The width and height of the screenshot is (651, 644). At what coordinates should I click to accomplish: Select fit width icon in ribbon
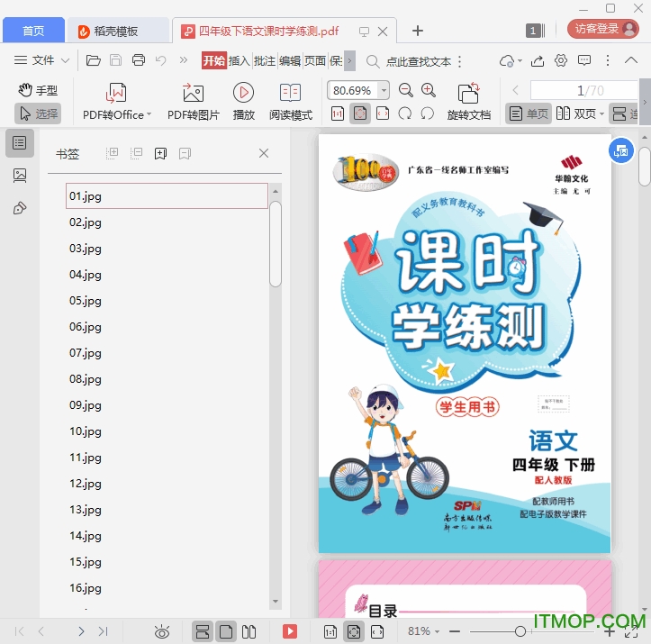pos(383,113)
